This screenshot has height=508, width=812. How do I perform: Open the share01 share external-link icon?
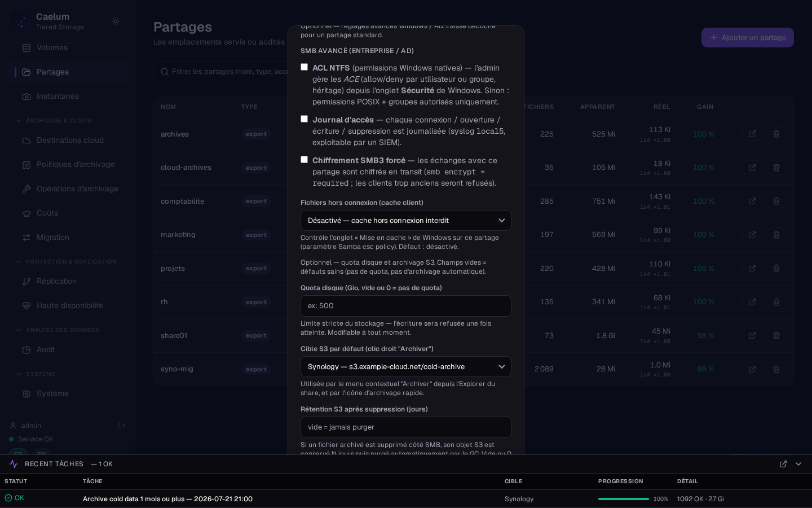pos(752,336)
